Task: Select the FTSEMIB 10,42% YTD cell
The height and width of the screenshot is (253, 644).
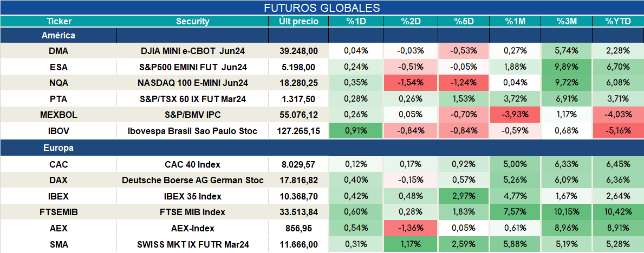Action: tap(617, 212)
